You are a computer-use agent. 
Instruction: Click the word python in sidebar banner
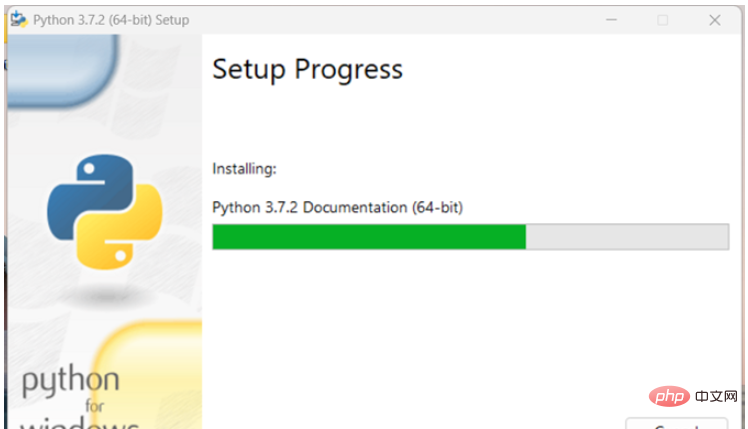coord(71,381)
